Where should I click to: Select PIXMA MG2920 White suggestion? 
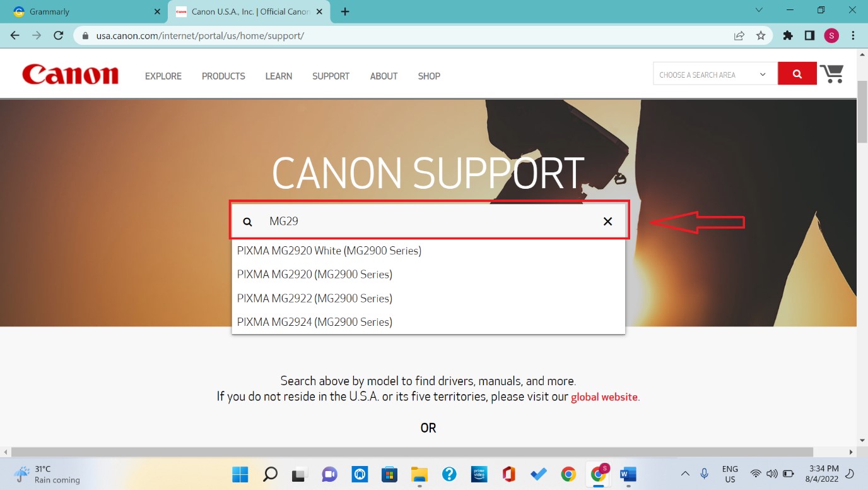[x=428, y=251]
